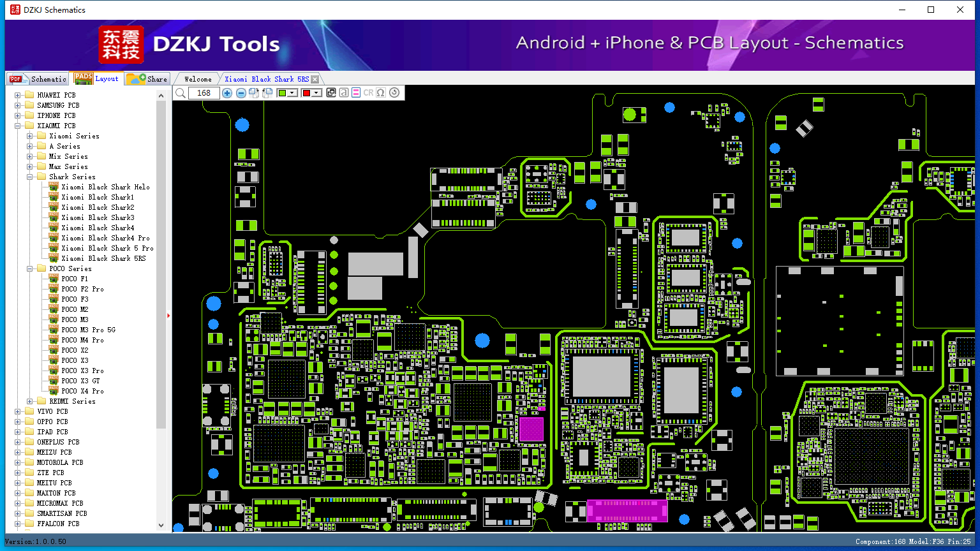Zoom in with the blue plus button
Image resolution: width=980 pixels, height=551 pixels.
point(227,93)
